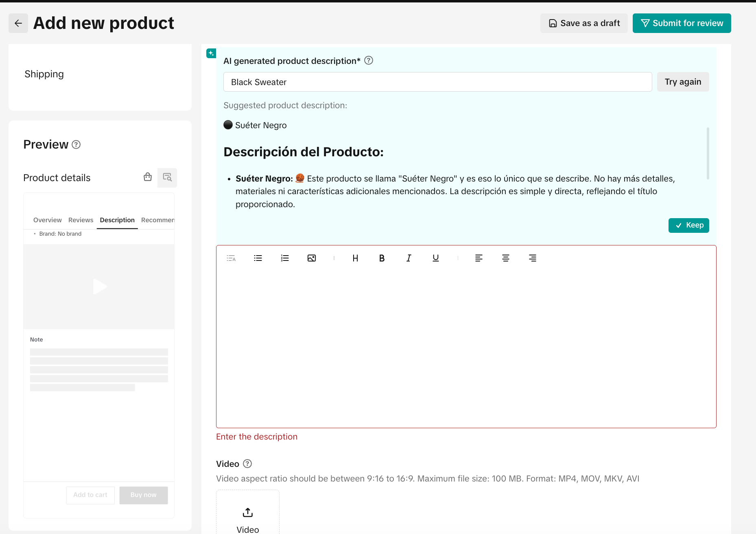
Task: Toggle bold formatting
Action: [382, 258]
